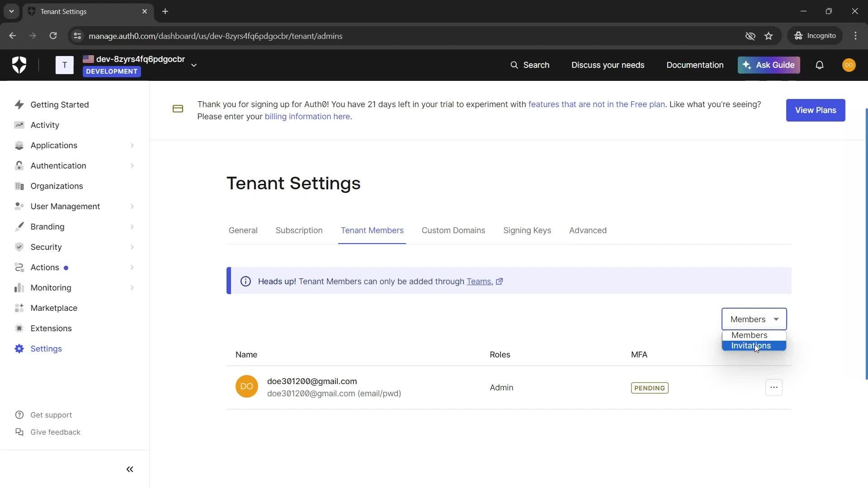This screenshot has width=868, height=488.
Task: Click the DEVELOPMENT environment badge
Action: pos(112,71)
